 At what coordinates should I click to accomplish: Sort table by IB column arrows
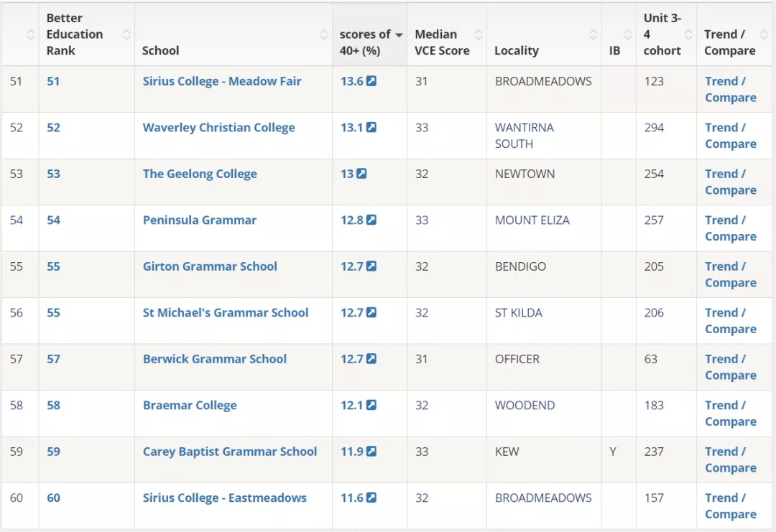coord(627,34)
